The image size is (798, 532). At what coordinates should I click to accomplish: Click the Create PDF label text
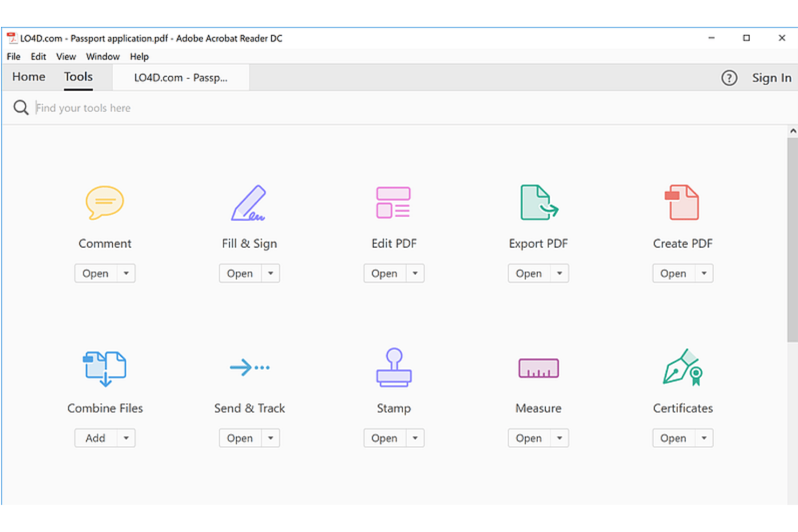(x=683, y=244)
